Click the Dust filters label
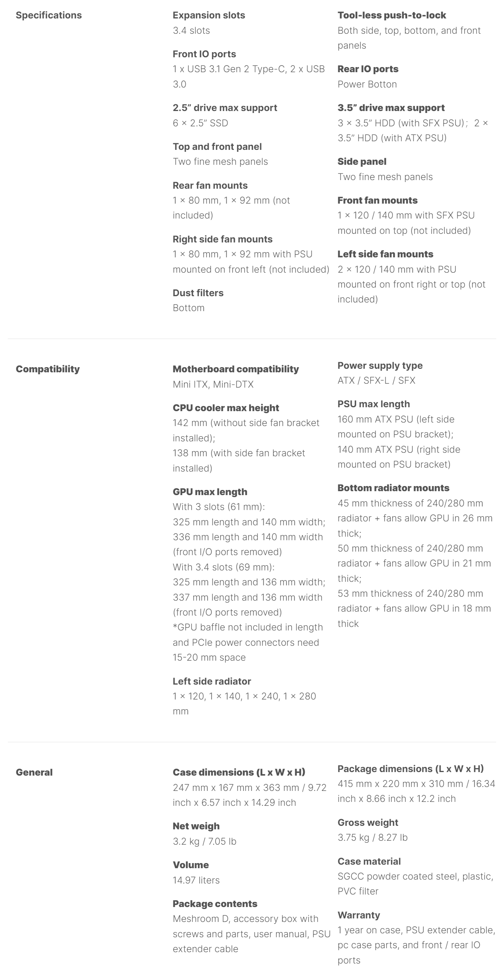 pos(198,293)
